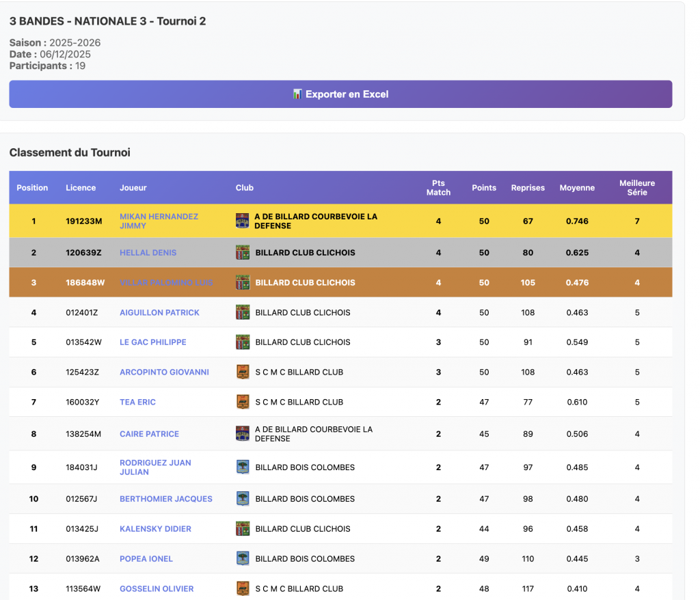Click the Reprises column header

pyautogui.click(x=528, y=188)
